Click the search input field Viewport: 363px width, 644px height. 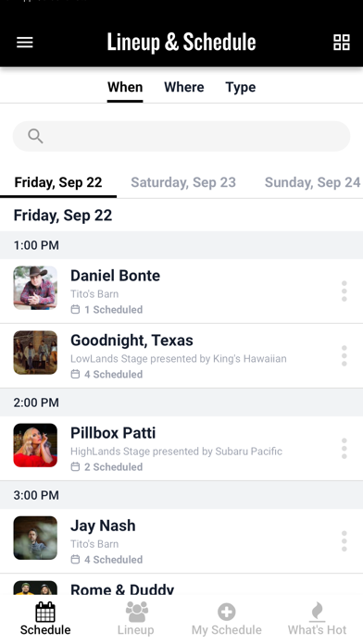tap(181, 136)
